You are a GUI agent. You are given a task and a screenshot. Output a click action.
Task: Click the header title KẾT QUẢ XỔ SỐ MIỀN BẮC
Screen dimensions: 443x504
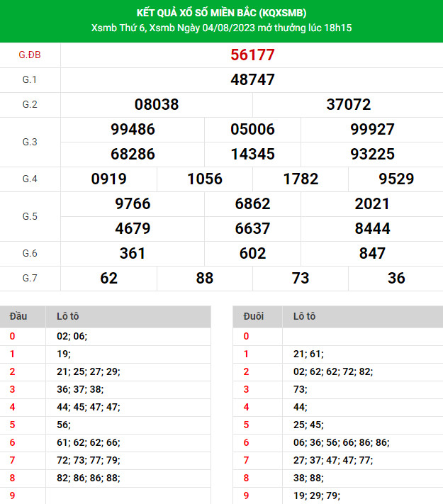pyautogui.click(x=221, y=13)
